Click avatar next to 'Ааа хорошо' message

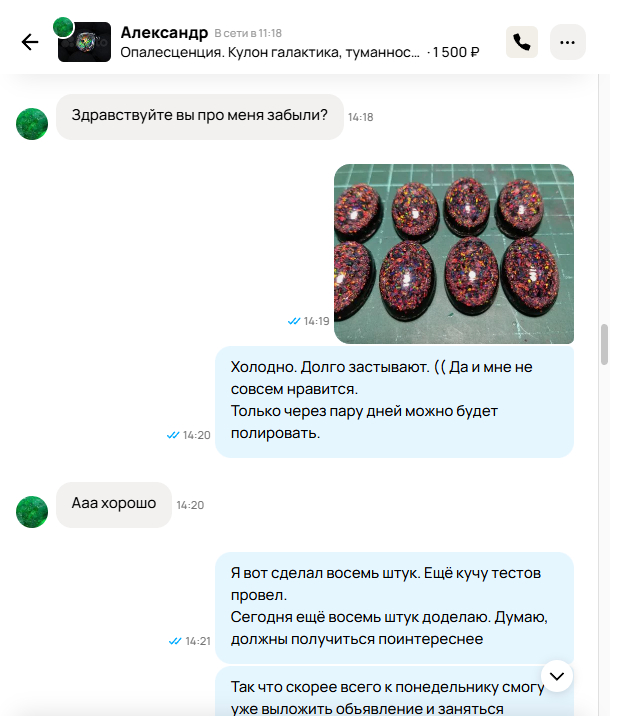32,512
